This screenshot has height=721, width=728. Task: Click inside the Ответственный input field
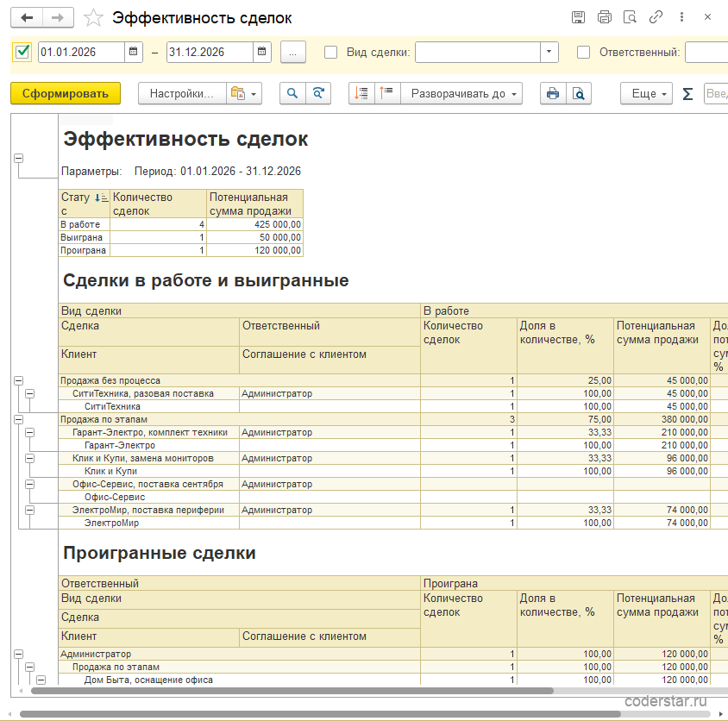[x=706, y=52]
